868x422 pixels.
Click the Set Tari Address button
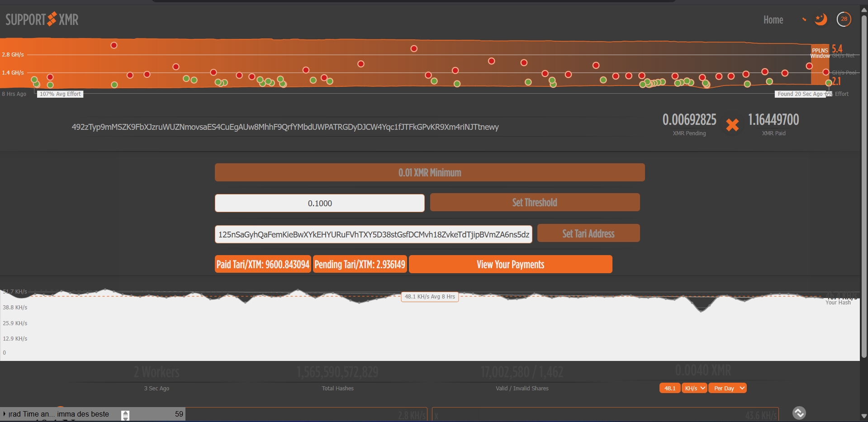588,233
